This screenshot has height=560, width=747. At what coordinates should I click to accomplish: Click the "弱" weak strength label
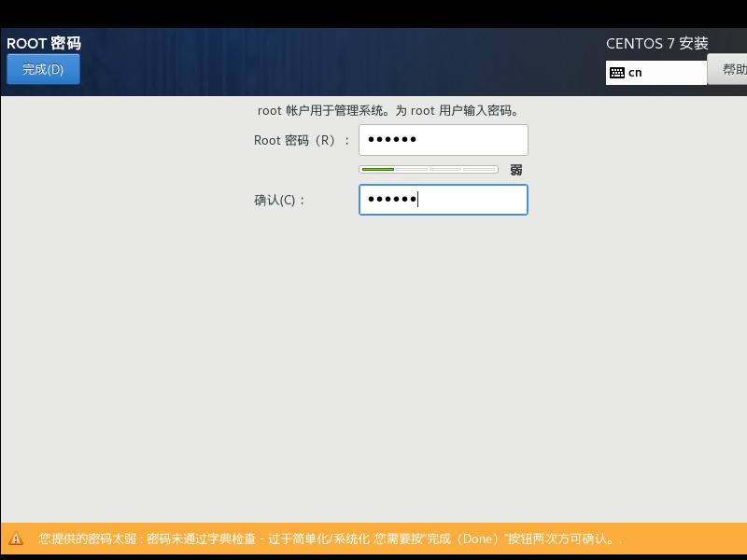coord(514,169)
